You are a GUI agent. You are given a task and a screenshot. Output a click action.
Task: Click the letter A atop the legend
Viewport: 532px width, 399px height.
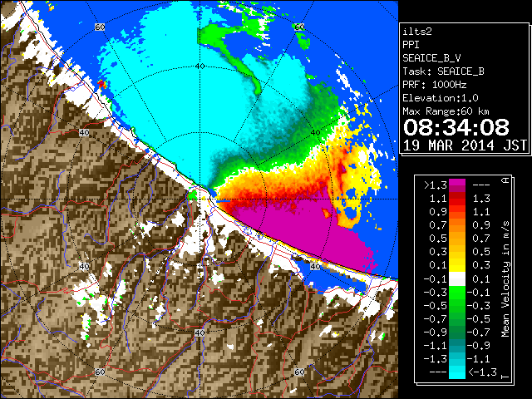click(x=505, y=180)
